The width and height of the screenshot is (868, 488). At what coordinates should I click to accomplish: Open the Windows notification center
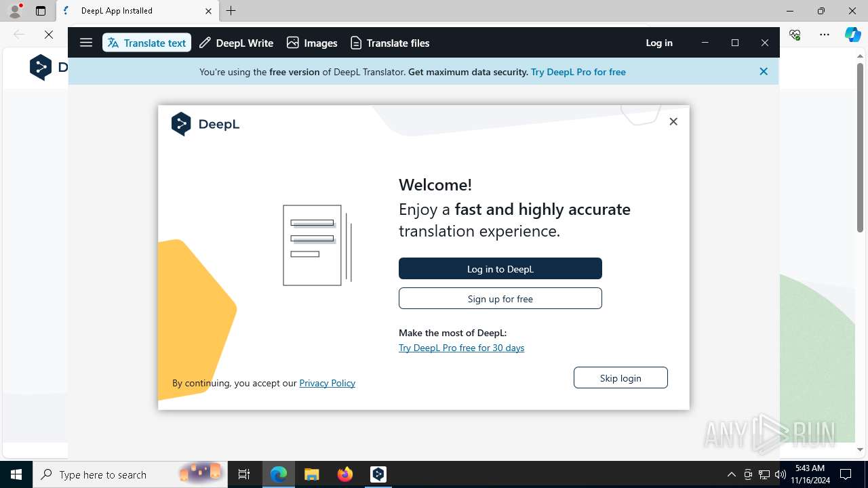pyautogui.click(x=846, y=474)
